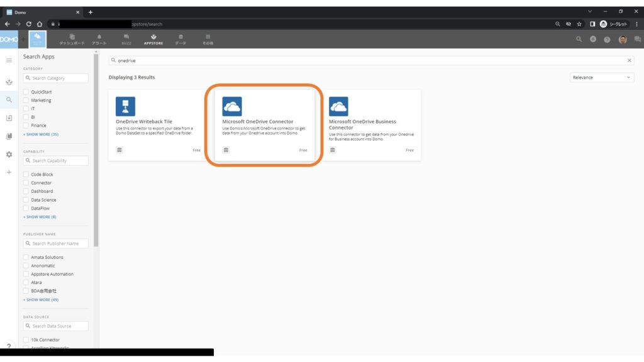Check the QuickStart category box
The image size is (644, 362).
pos(26,92)
